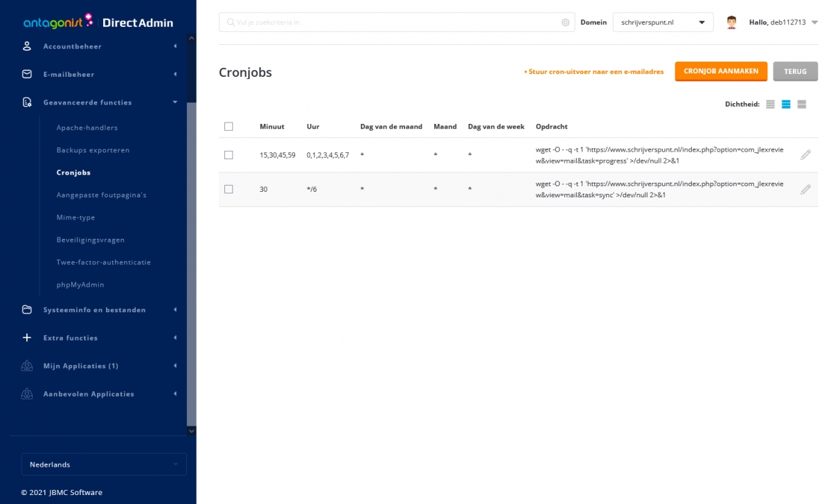Select the compact density icon
Image resolution: width=831 pixels, height=504 pixels.
pyautogui.click(x=770, y=105)
